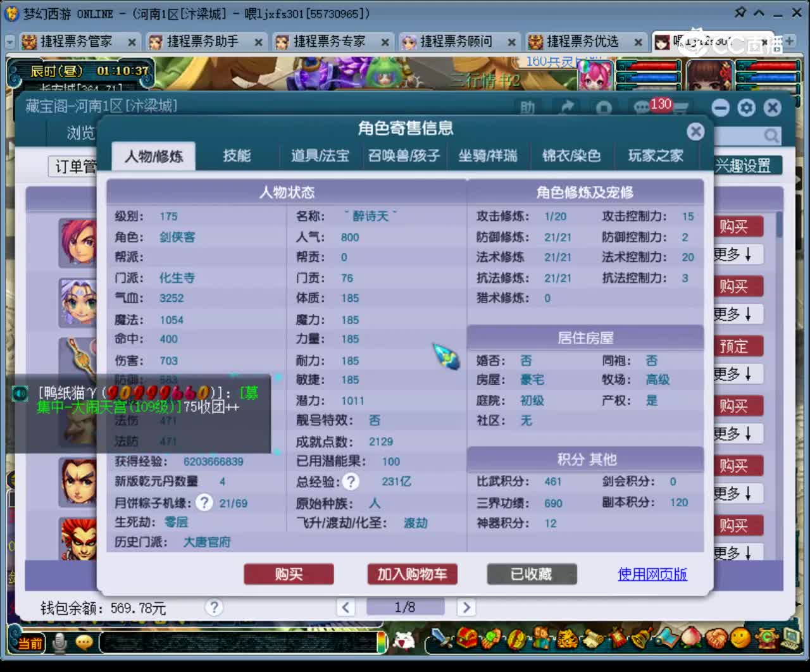Open the 使用网页版 link
Image resolution: width=810 pixels, height=672 pixels.
(x=652, y=574)
